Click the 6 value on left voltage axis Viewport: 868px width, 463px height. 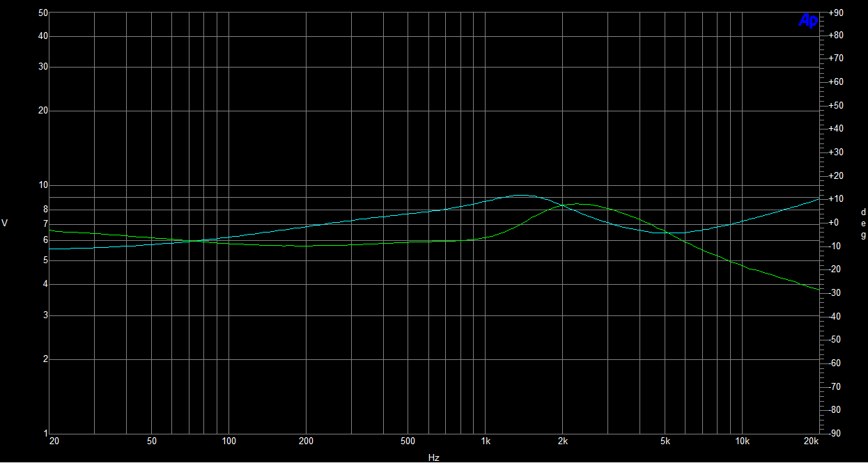click(x=45, y=240)
